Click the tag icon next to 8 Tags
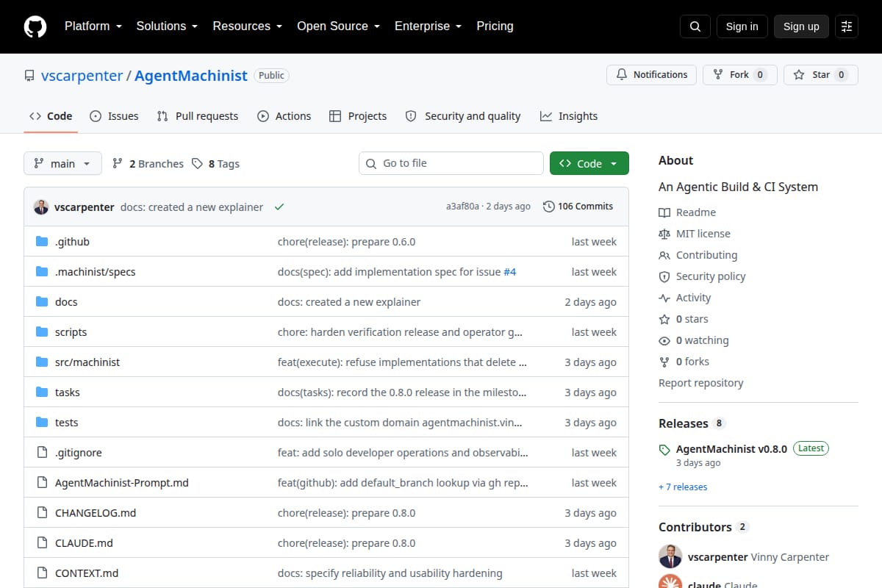Image resolution: width=882 pixels, height=588 pixels. pos(197,164)
